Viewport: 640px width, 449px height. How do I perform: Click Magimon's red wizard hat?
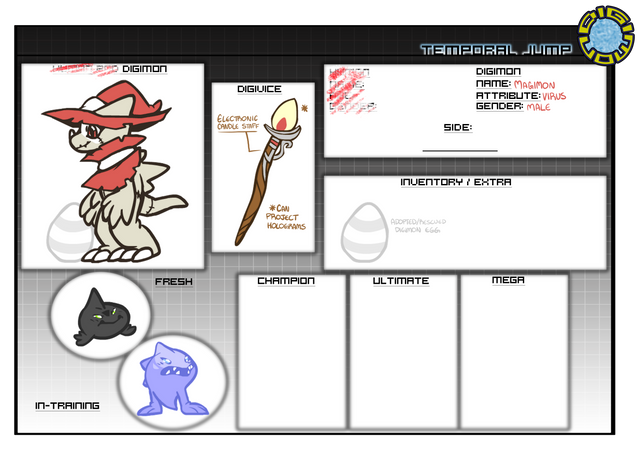[107, 104]
